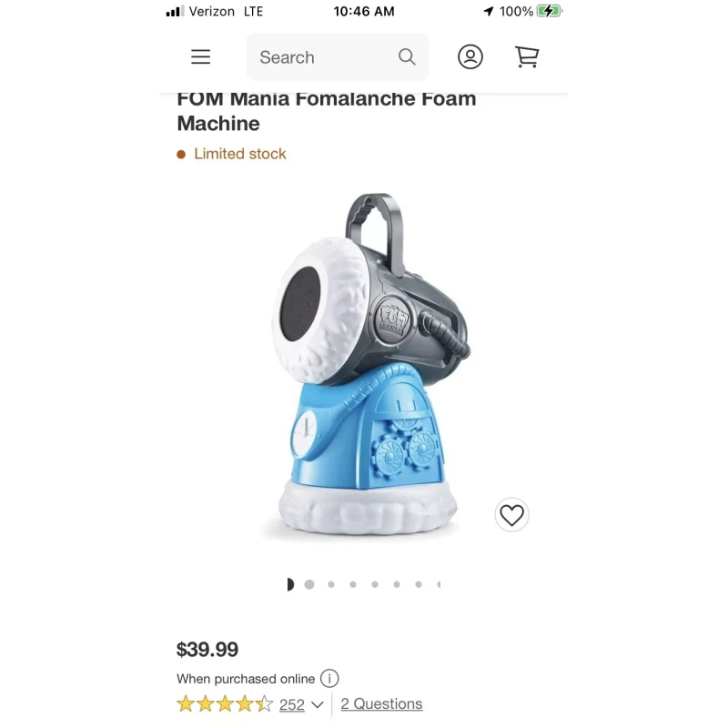The width and height of the screenshot is (728, 728).
Task: Tap the battery indicator in status bar
Action: click(x=550, y=11)
